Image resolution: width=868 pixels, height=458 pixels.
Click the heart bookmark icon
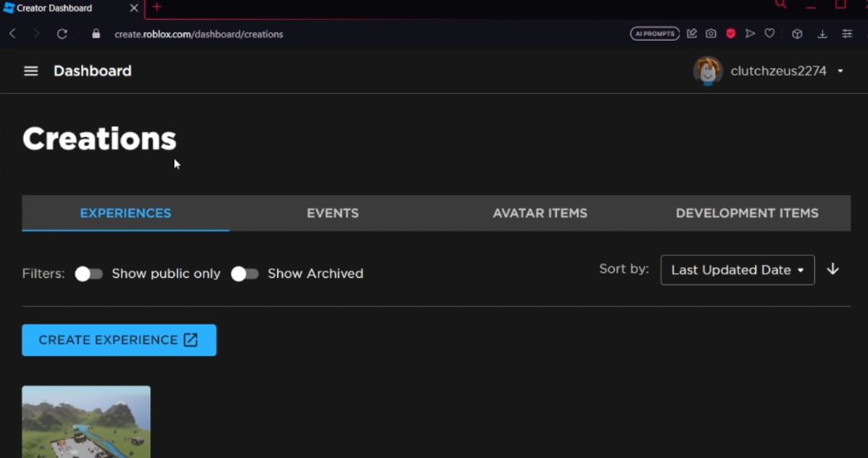pyautogui.click(x=770, y=34)
